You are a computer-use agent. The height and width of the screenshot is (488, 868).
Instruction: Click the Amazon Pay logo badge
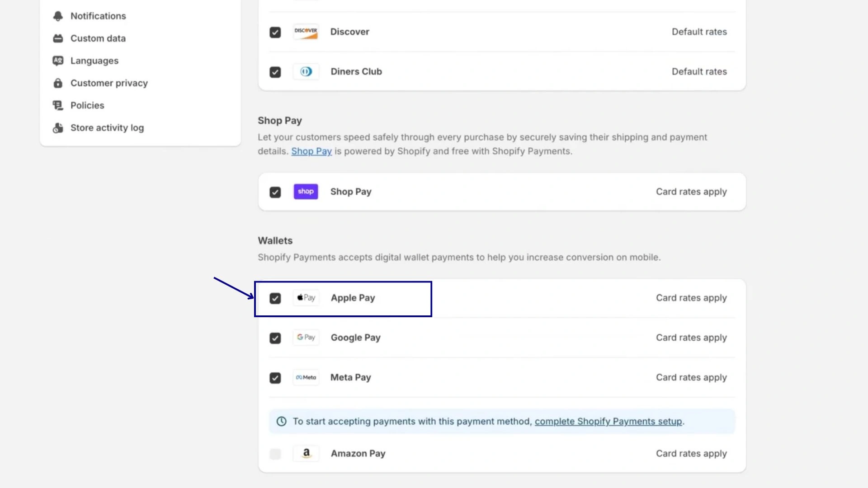tap(306, 453)
